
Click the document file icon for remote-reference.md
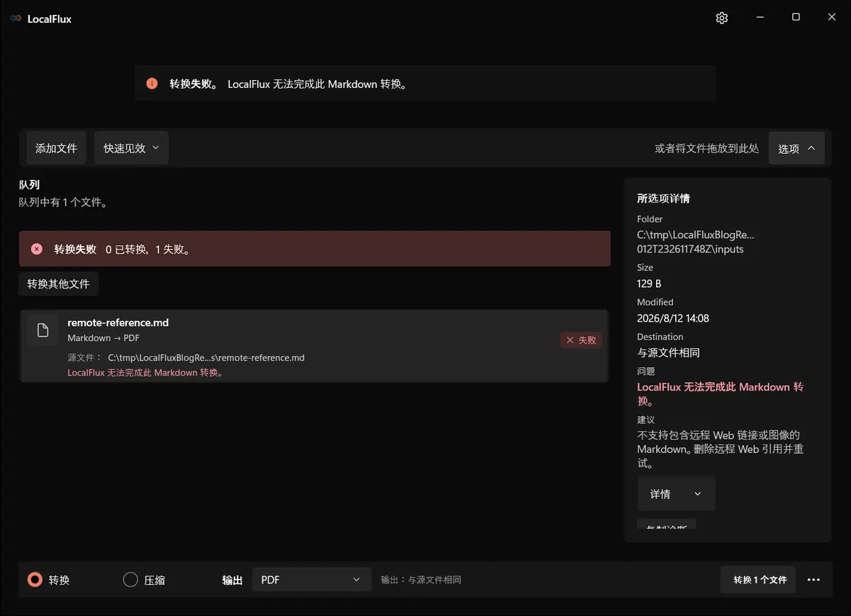click(x=43, y=330)
